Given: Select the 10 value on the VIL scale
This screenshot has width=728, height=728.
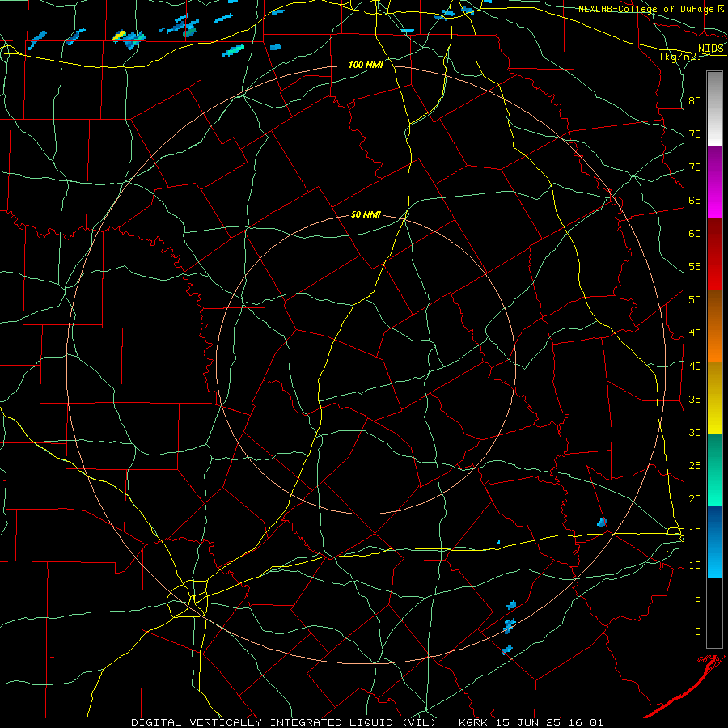Looking at the screenshot, I should pyautogui.click(x=695, y=565).
